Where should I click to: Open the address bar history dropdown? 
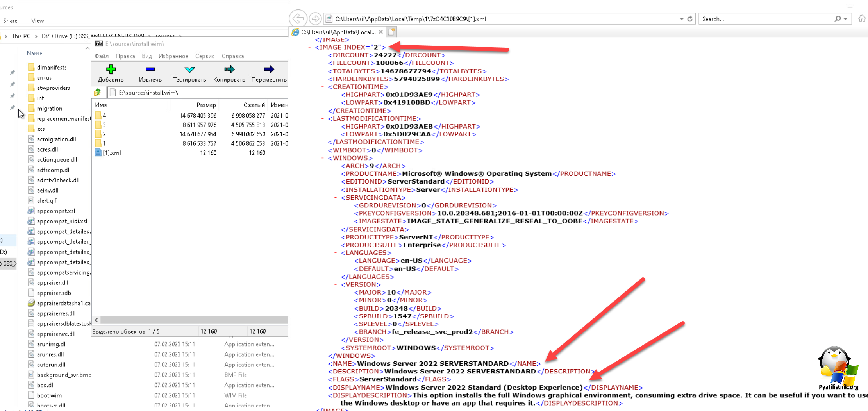click(682, 19)
